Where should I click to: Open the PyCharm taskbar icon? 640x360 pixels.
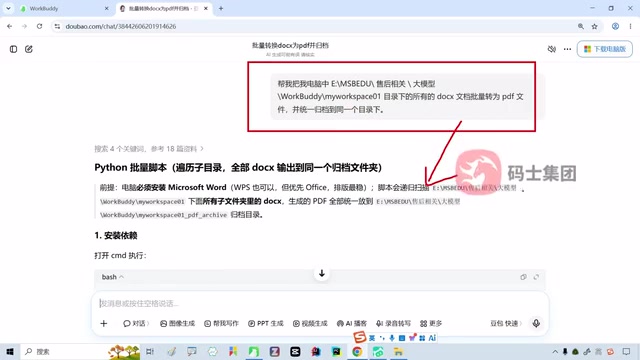[336, 351]
